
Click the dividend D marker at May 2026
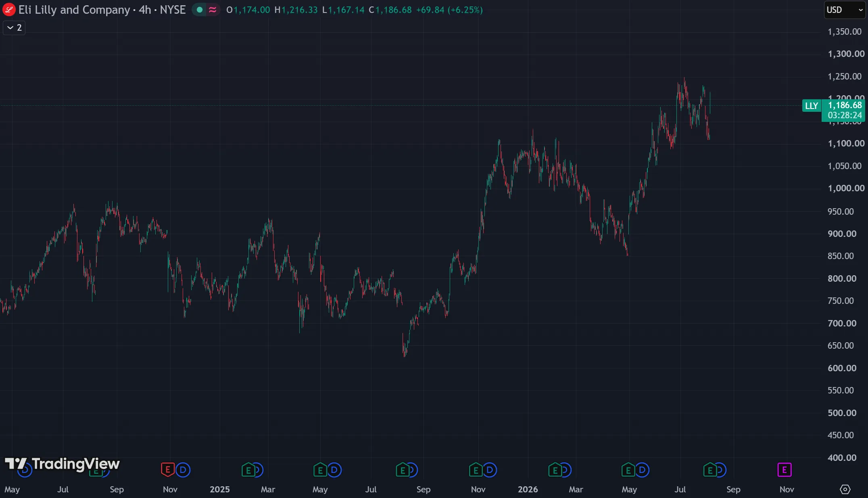click(642, 470)
